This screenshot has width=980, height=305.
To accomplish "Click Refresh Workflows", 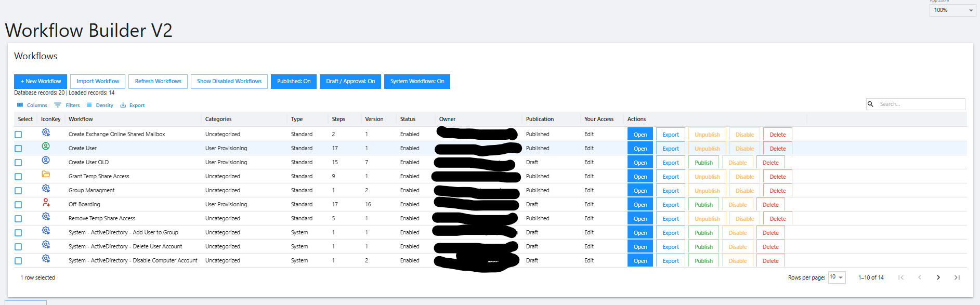I will [x=158, y=82].
